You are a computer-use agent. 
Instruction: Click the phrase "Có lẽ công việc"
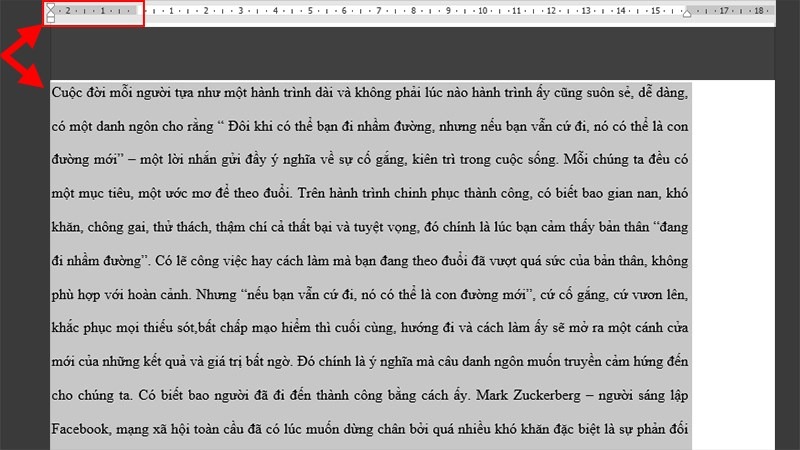click(x=201, y=261)
